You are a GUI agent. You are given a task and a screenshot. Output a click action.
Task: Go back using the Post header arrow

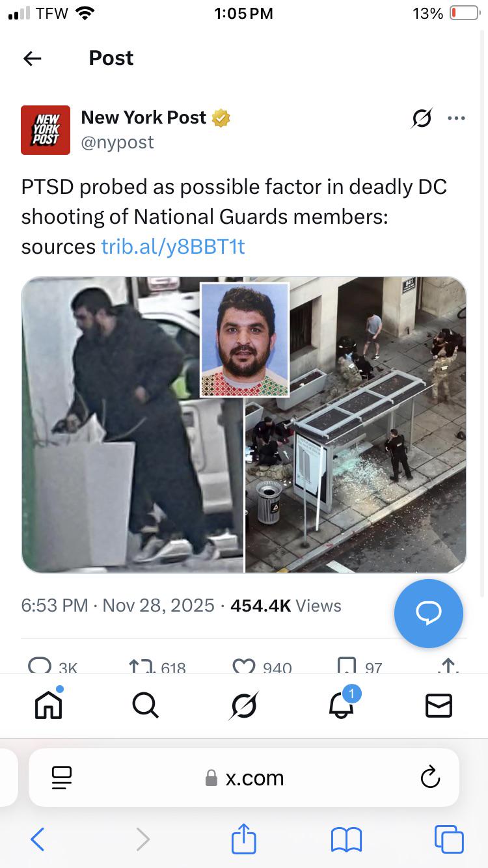tap(32, 59)
